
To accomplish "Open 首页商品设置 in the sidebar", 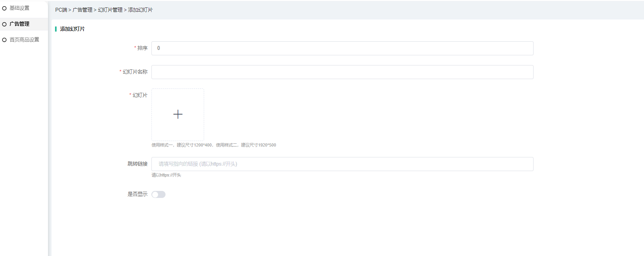I will coord(24,40).
